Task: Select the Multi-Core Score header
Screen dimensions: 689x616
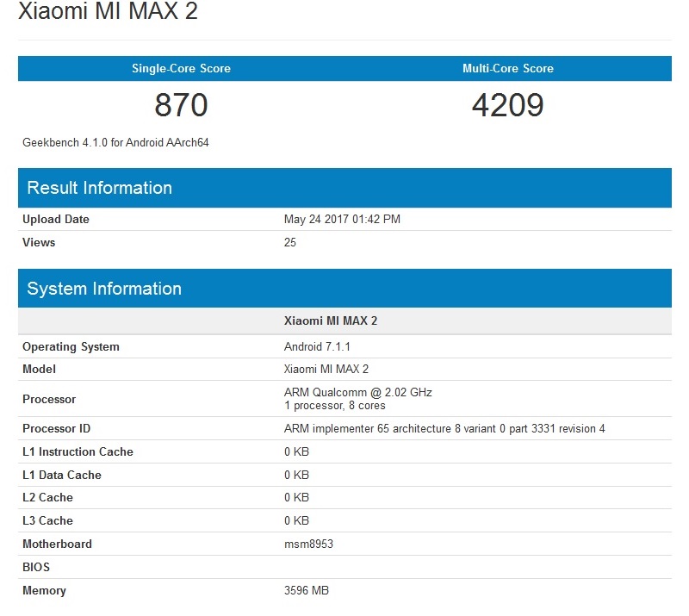Action: (508, 68)
